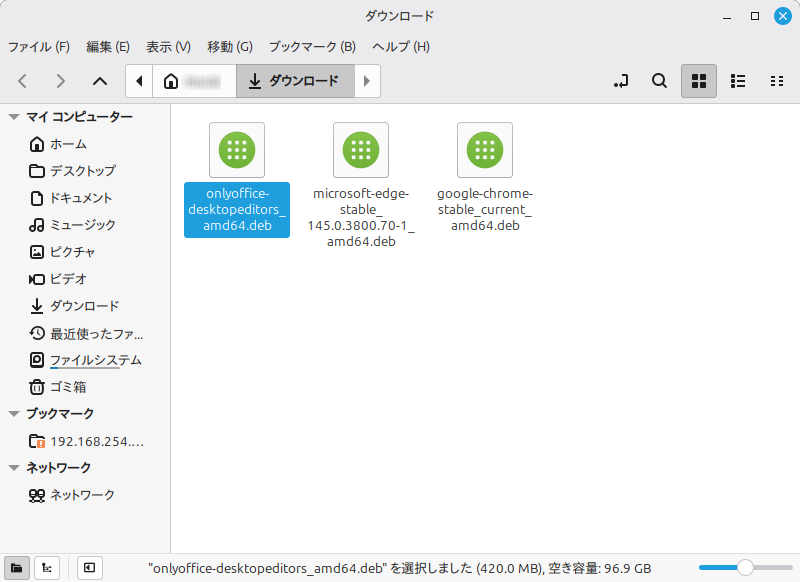Image resolution: width=800 pixels, height=582 pixels.
Task: Switch to compact view
Action: click(x=776, y=81)
